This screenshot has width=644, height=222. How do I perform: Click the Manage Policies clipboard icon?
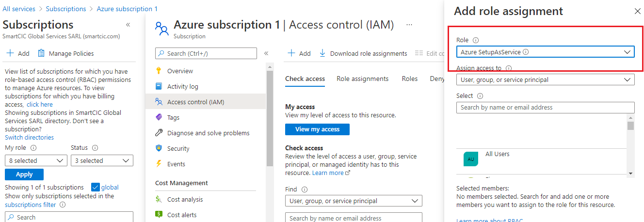[x=41, y=53]
